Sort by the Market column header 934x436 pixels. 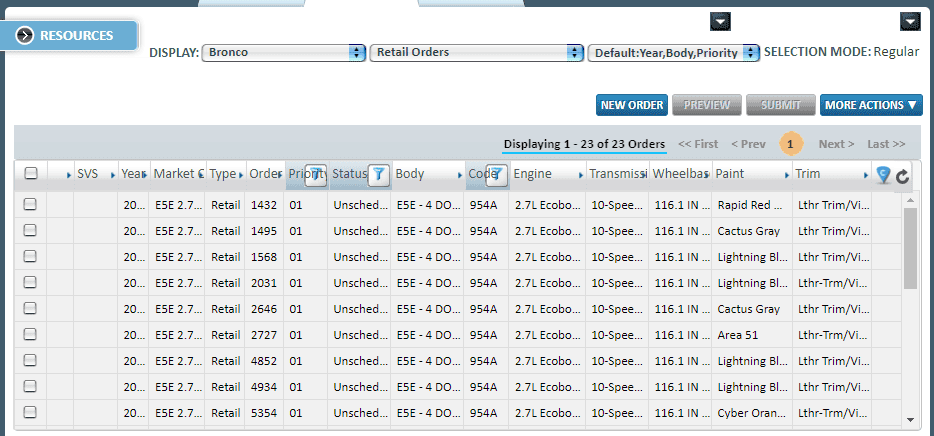tap(177, 174)
